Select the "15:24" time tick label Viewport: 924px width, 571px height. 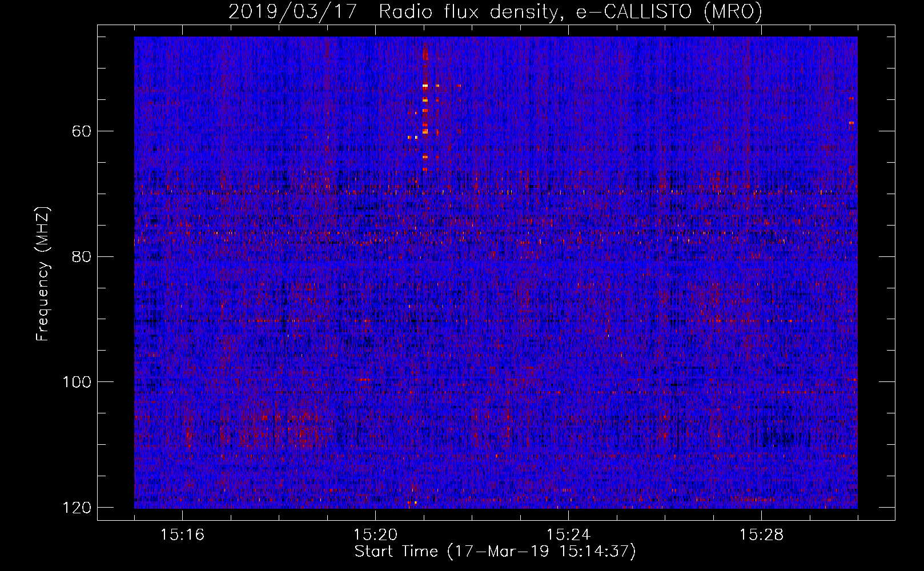(568, 535)
